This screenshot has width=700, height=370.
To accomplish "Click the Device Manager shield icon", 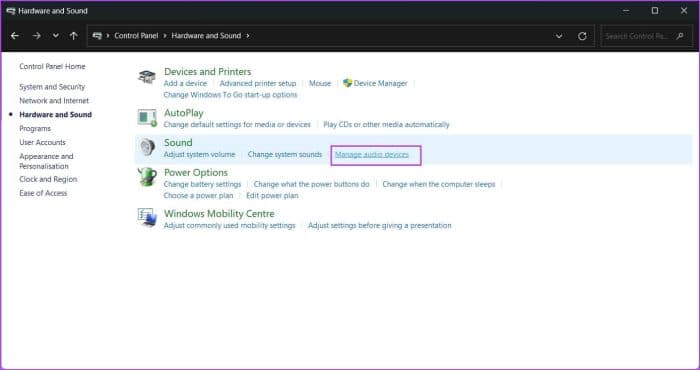I will pyautogui.click(x=347, y=83).
